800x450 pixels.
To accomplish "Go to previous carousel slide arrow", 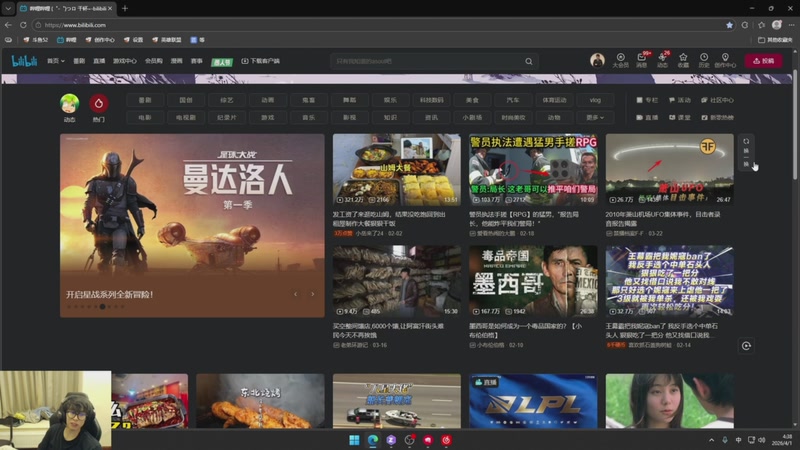I will [x=295, y=294].
